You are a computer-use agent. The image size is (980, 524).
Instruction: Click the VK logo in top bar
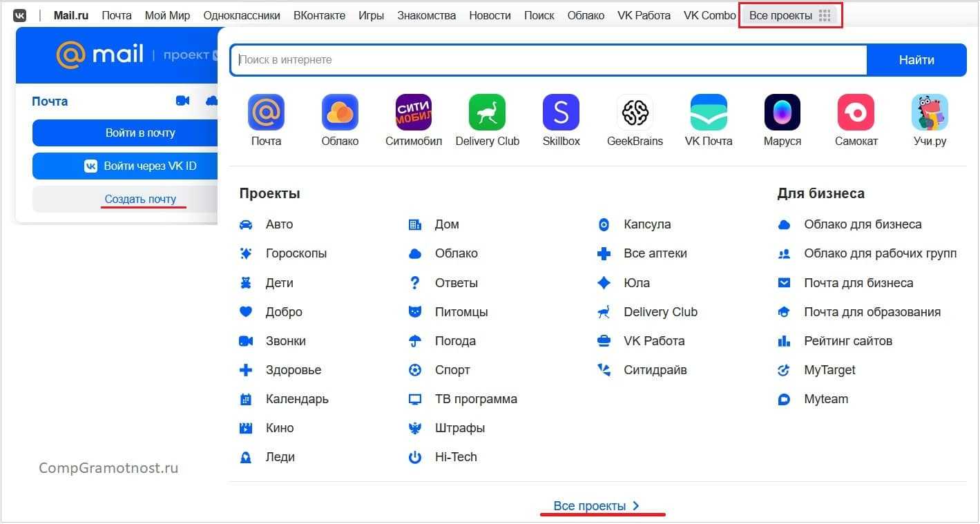click(x=20, y=15)
